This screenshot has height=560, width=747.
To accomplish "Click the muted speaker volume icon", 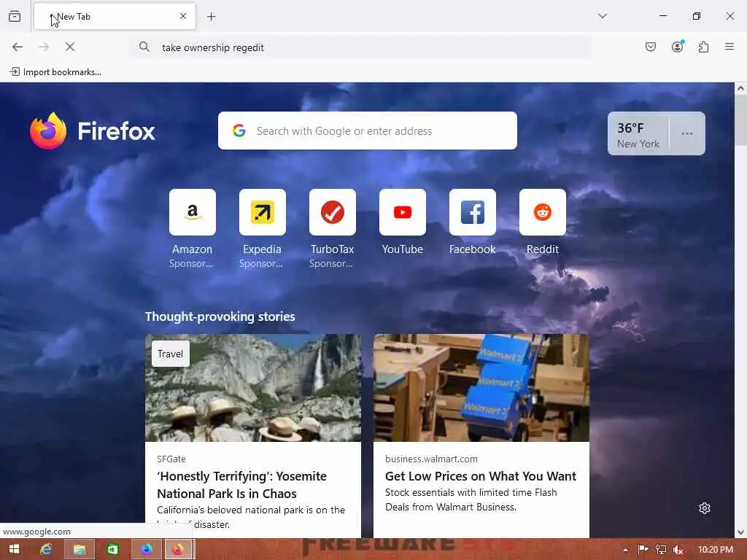I will pyautogui.click(x=678, y=550).
